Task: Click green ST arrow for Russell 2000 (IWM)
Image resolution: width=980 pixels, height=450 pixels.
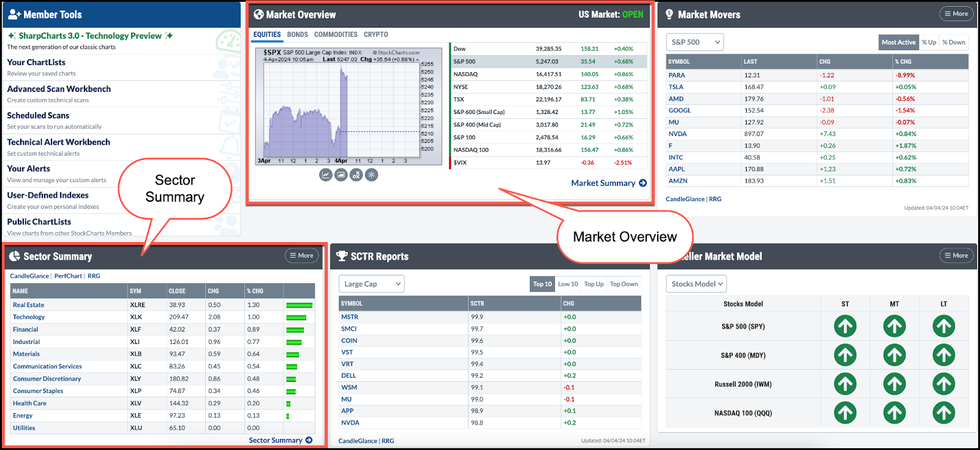Action: [845, 384]
